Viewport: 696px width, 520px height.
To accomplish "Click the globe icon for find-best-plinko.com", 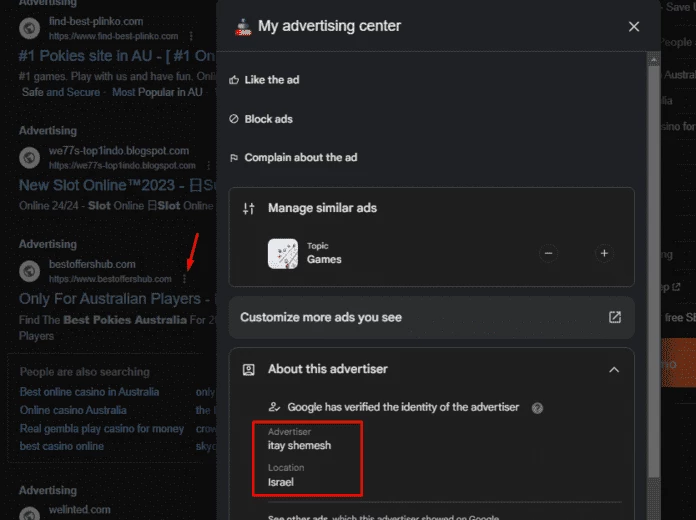I will 30,28.
